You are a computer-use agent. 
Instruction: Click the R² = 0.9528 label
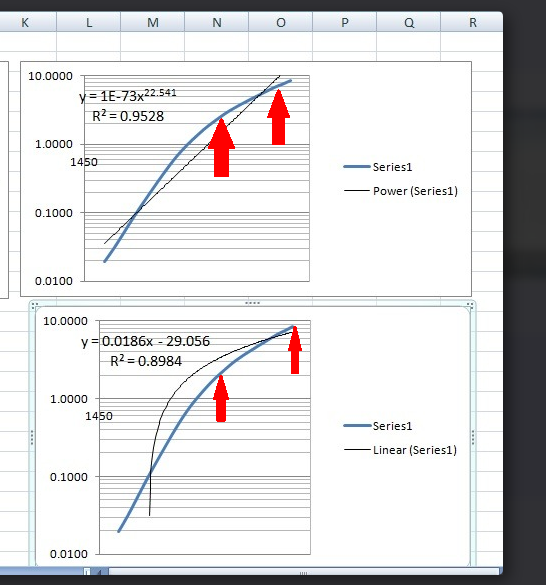(128, 116)
